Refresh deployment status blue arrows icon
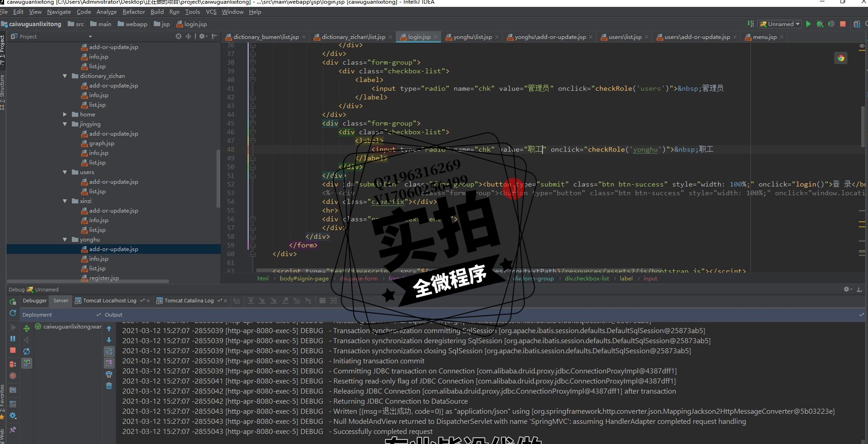This screenshot has height=444, width=868. point(27,351)
